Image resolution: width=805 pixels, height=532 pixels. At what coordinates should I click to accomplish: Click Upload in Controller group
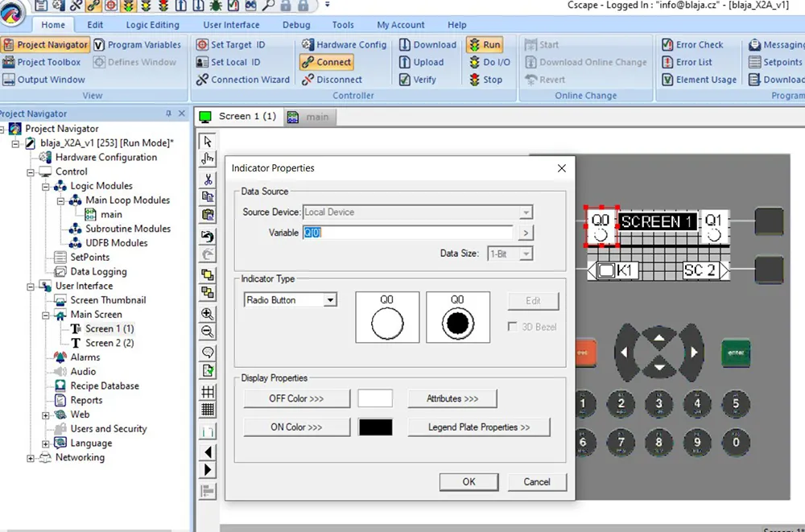click(x=422, y=62)
